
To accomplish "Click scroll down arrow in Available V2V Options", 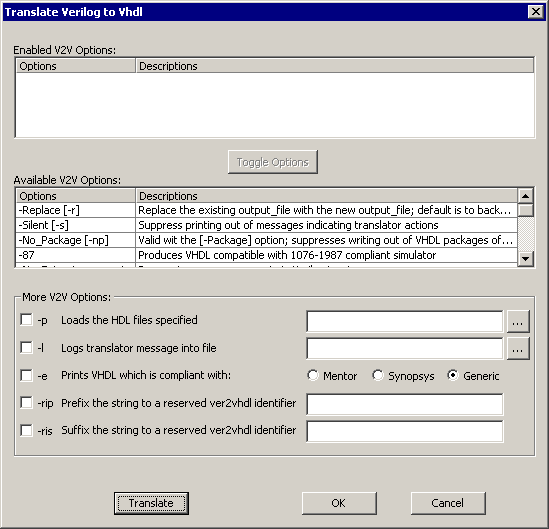I will [525, 259].
